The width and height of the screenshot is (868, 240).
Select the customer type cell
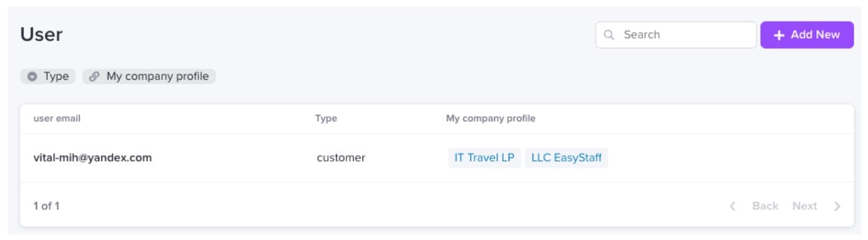click(x=341, y=158)
